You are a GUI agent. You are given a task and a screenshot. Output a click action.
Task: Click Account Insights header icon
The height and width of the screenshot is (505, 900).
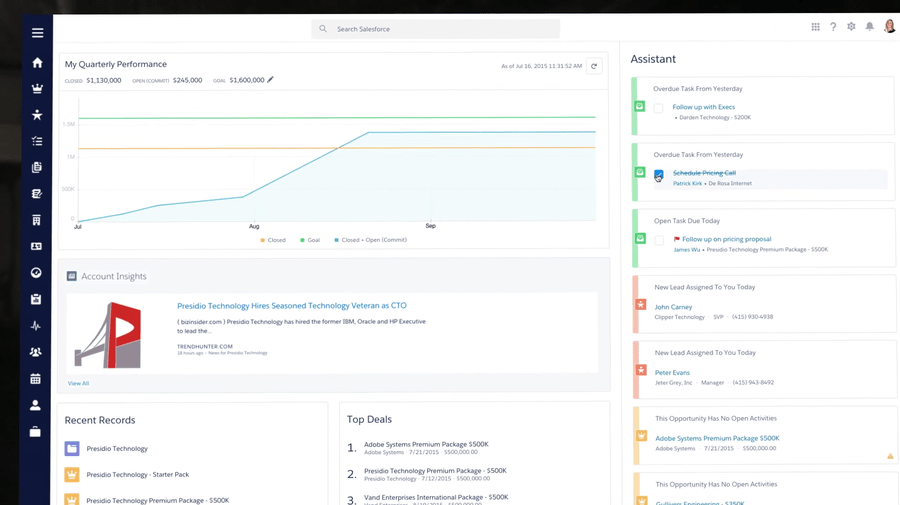coord(72,276)
